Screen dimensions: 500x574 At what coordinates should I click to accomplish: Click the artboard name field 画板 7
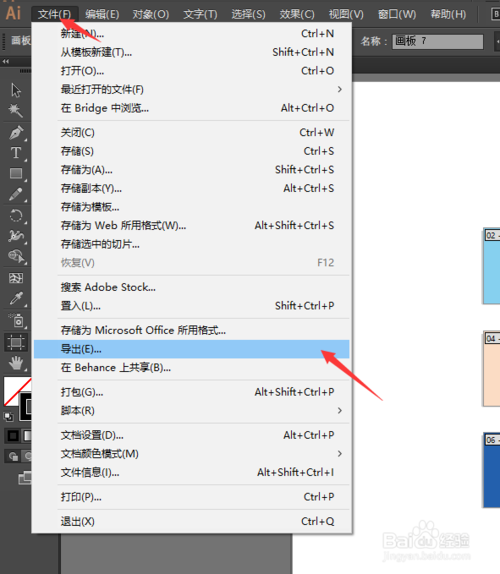click(x=438, y=41)
